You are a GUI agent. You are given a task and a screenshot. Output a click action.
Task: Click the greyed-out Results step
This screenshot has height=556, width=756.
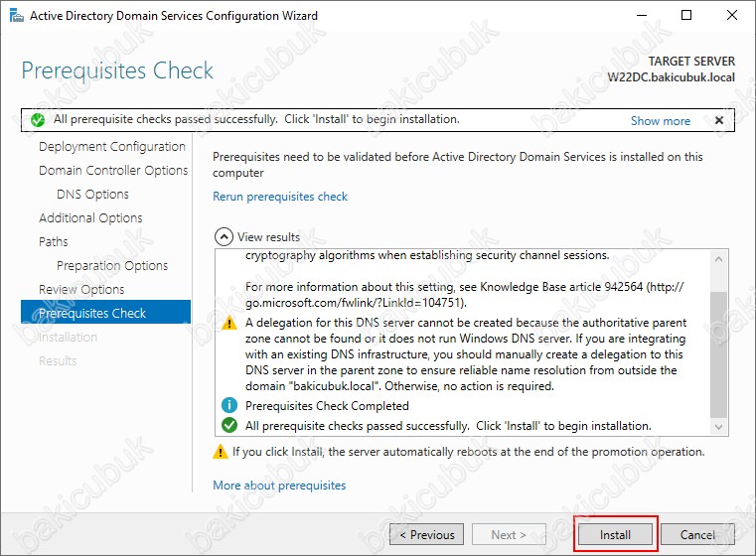click(58, 360)
